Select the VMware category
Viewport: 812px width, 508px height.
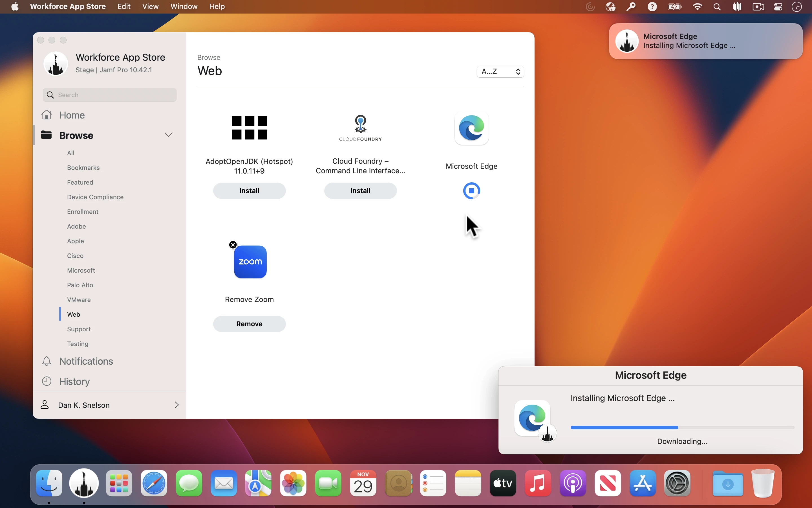click(x=79, y=300)
